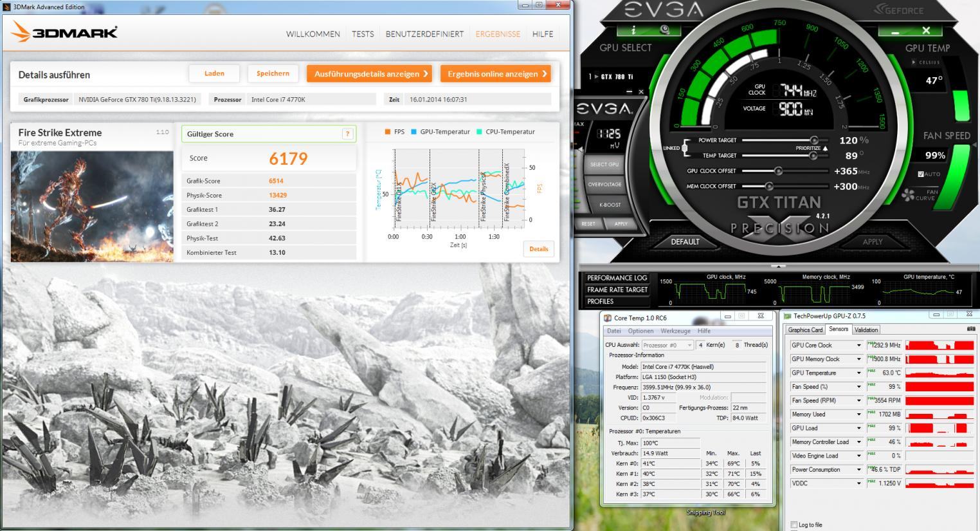Screen dimensions: 980x531
Task: Open the GPU Core Clock sensor dropdown
Action: [858, 346]
